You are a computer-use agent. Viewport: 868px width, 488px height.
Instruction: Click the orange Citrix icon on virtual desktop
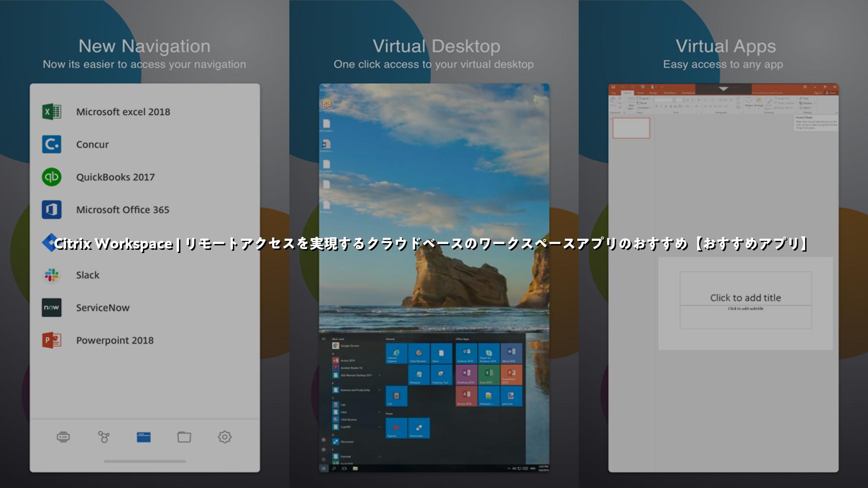click(x=326, y=103)
